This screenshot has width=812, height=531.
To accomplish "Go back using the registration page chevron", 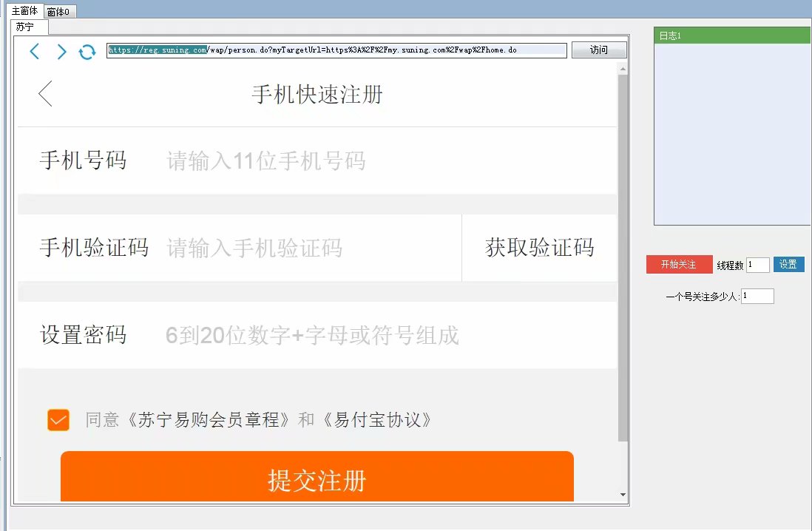I will [46, 94].
